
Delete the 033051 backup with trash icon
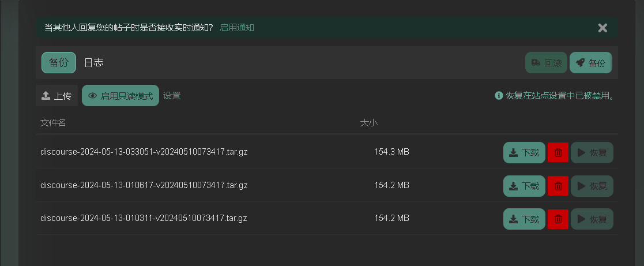coord(558,152)
